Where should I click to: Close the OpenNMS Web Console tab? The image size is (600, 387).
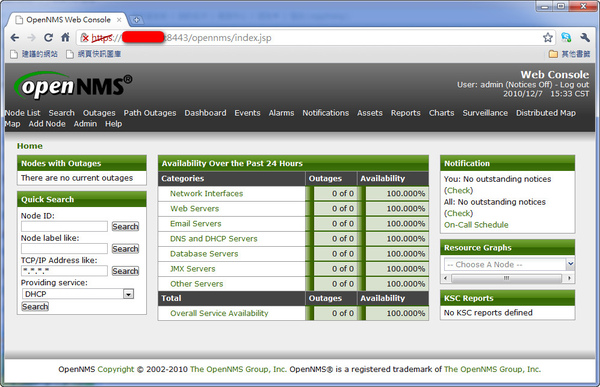(x=119, y=20)
